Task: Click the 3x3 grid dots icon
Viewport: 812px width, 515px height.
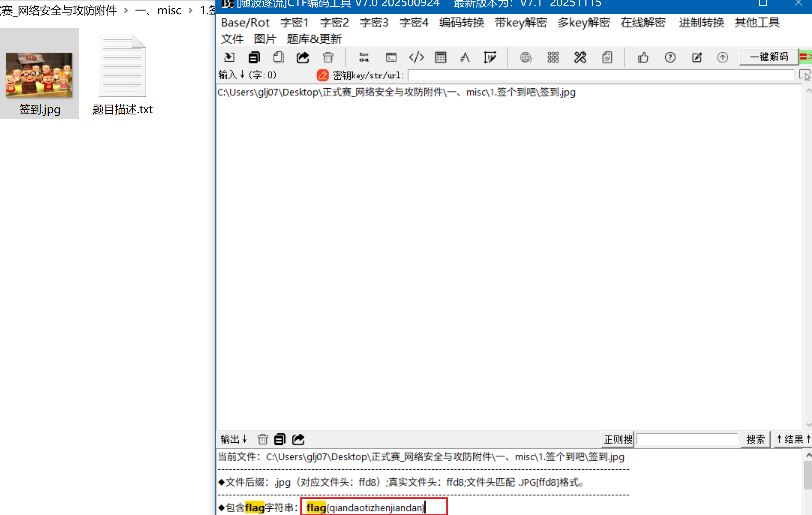Action: [553, 57]
